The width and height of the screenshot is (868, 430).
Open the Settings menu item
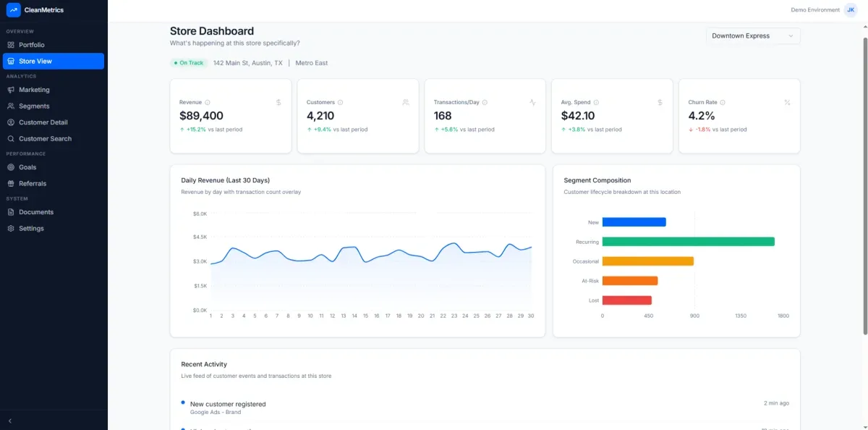click(x=13, y=228)
